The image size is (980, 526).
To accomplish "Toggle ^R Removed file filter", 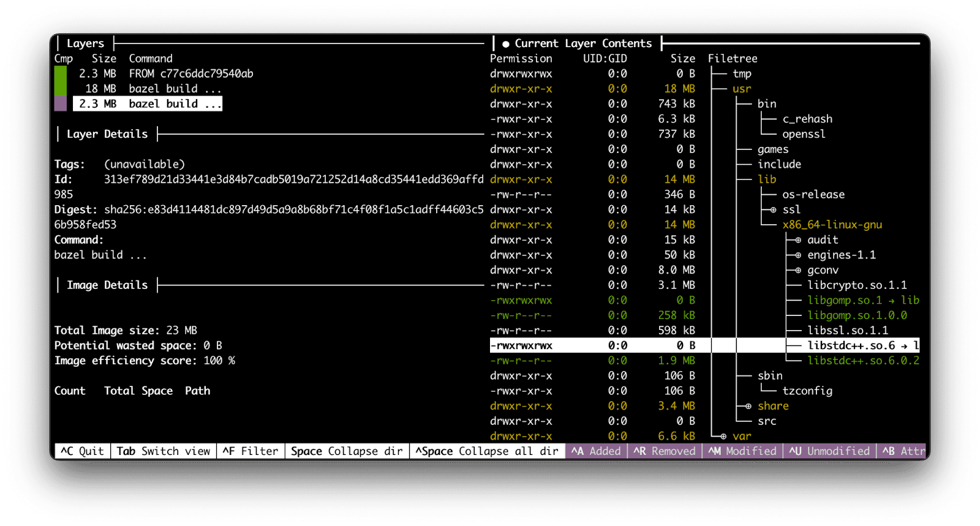I will click(x=665, y=451).
